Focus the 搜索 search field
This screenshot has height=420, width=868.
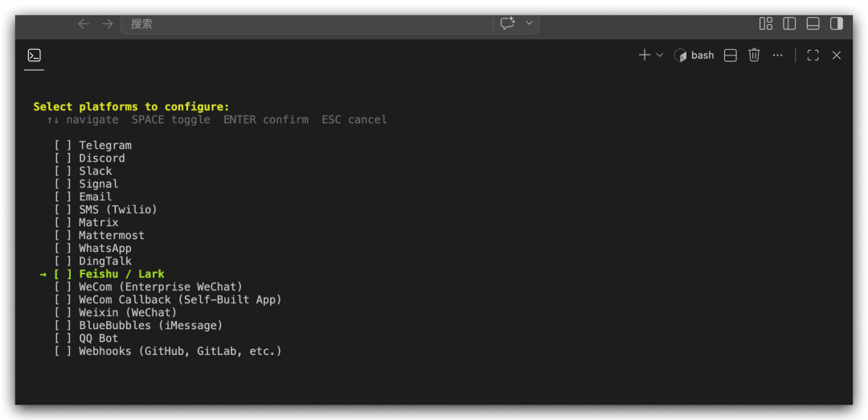point(307,24)
